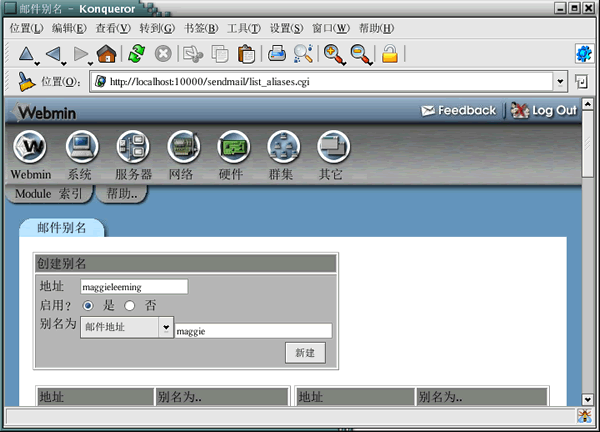This screenshot has height=432, width=600.
Task: Open the 帮助.. tab
Action: click(x=122, y=194)
